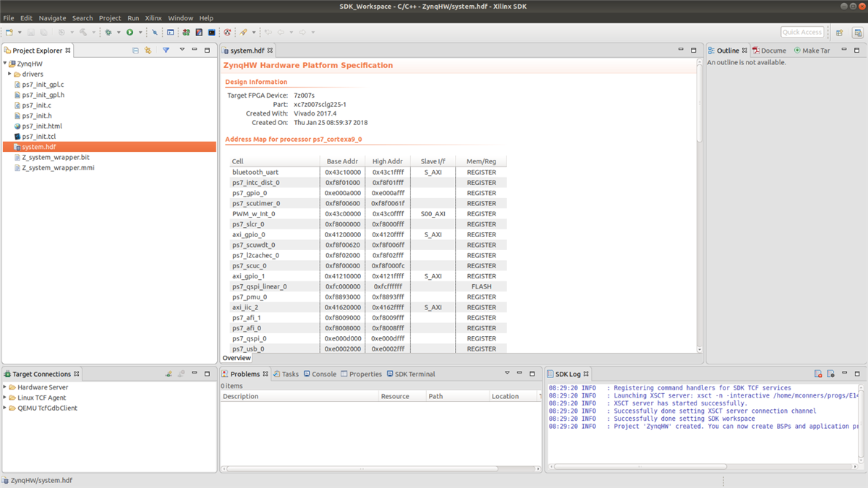Click the green Run button icon

[x=129, y=32]
